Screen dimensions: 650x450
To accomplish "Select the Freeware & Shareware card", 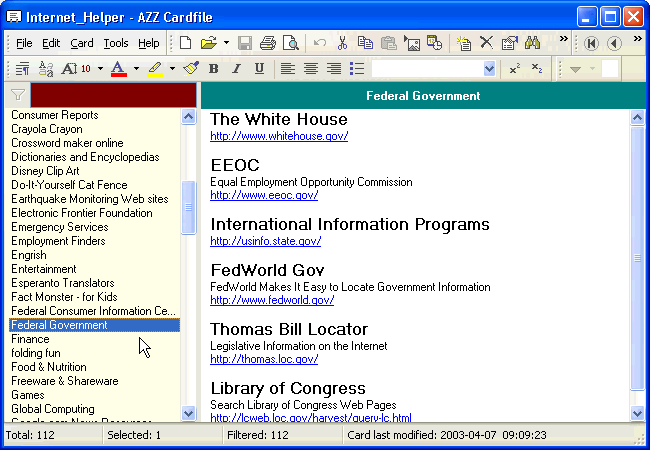I will (95, 381).
